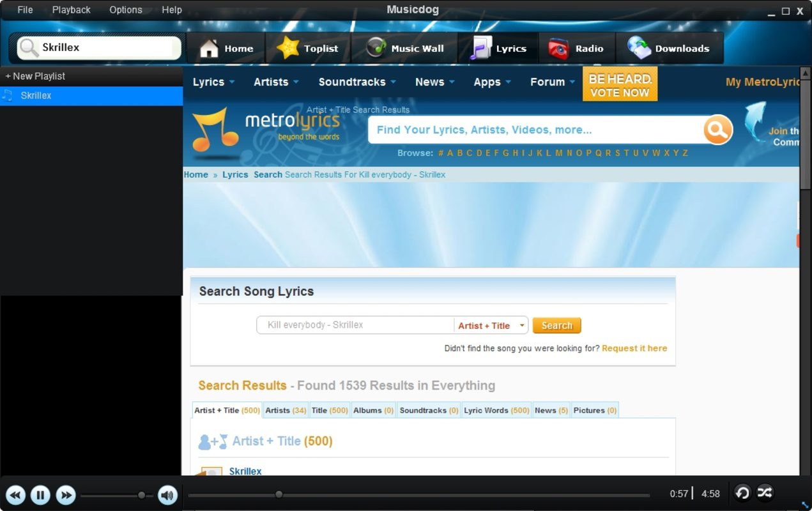This screenshot has height=511, width=812.
Task: Expand the Forum dropdown
Action: pyautogui.click(x=553, y=82)
